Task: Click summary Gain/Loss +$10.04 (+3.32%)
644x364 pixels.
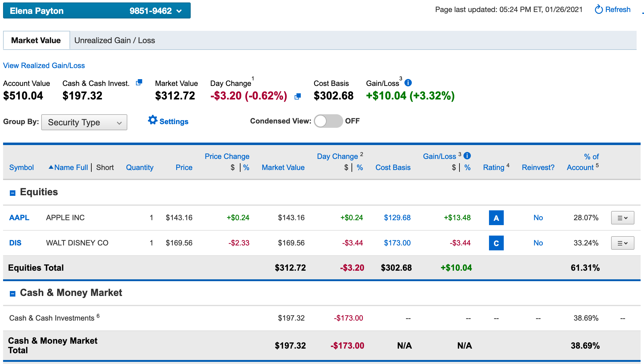Action: (410, 96)
